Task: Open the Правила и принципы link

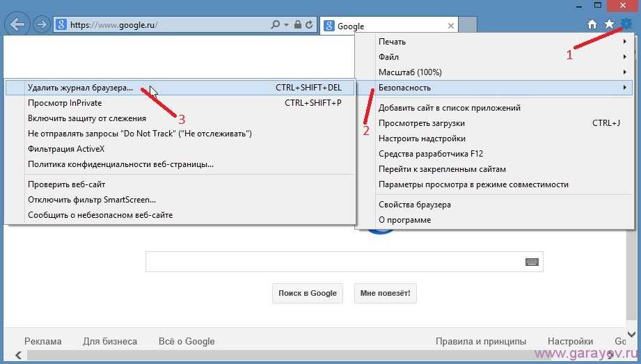Action: [x=481, y=341]
